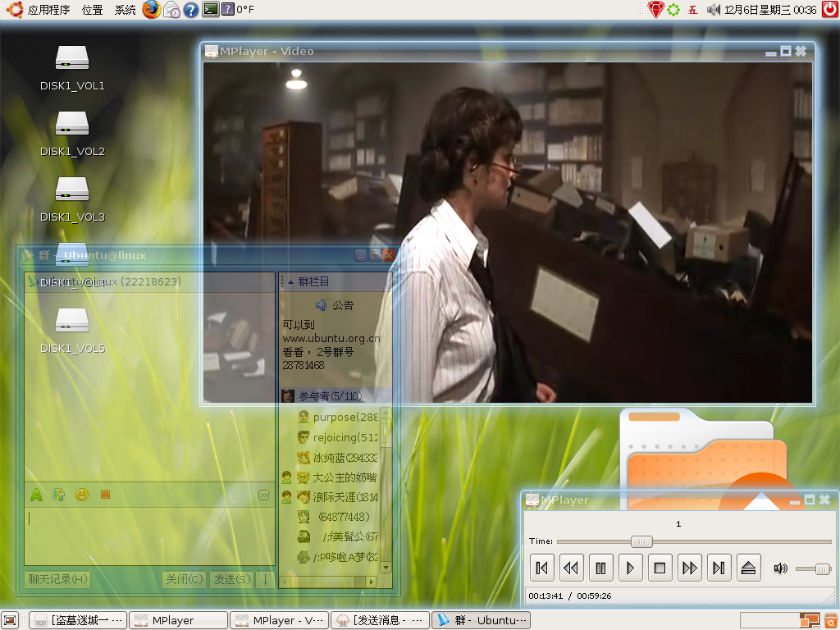Screen dimensions: 840x630
Task: Select participant 哆啦A梦 in list
Action: [337, 557]
